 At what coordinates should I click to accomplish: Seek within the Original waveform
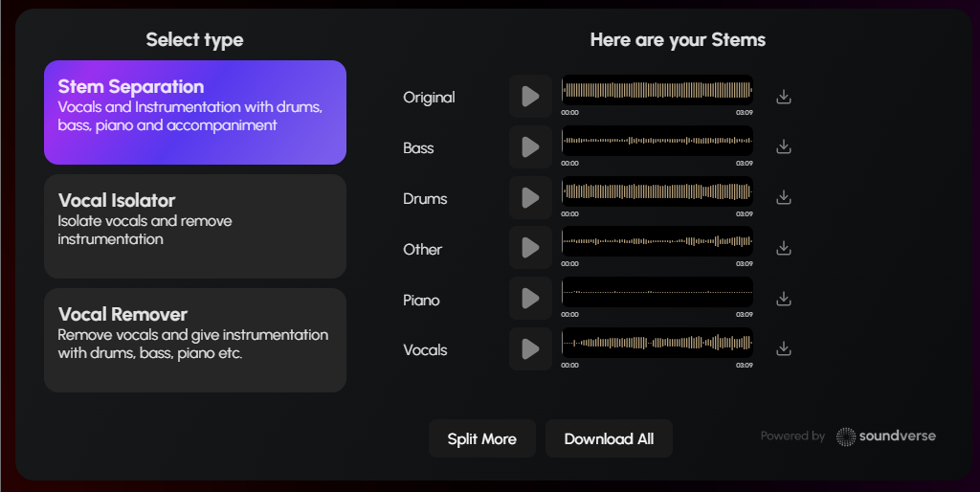(x=657, y=90)
